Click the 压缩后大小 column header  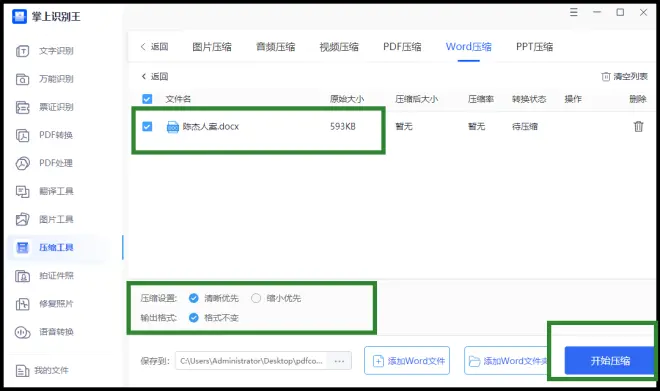pos(417,99)
